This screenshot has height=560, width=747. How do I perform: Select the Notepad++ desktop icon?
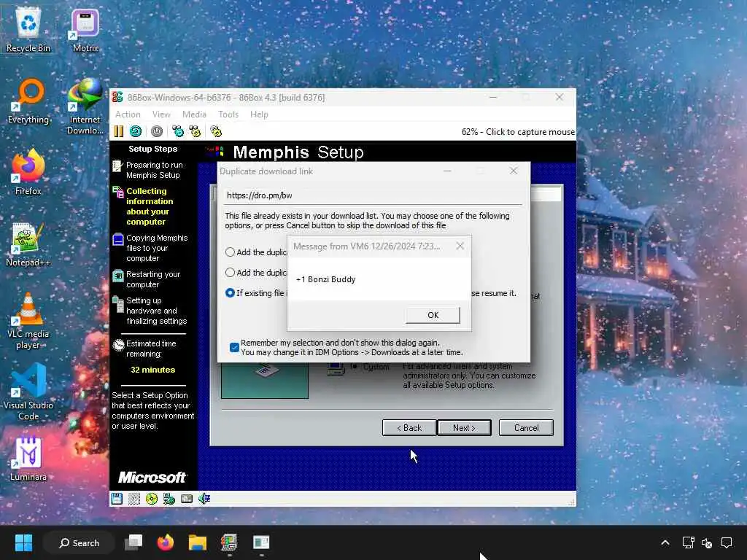click(x=28, y=244)
